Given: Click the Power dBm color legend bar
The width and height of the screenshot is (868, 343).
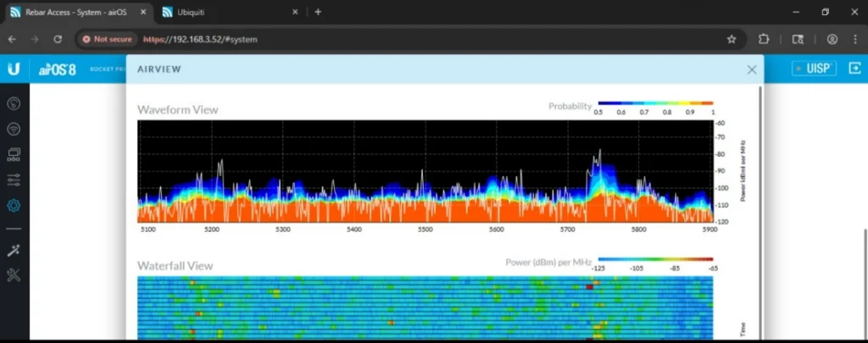Looking at the screenshot, I should point(655,259).
